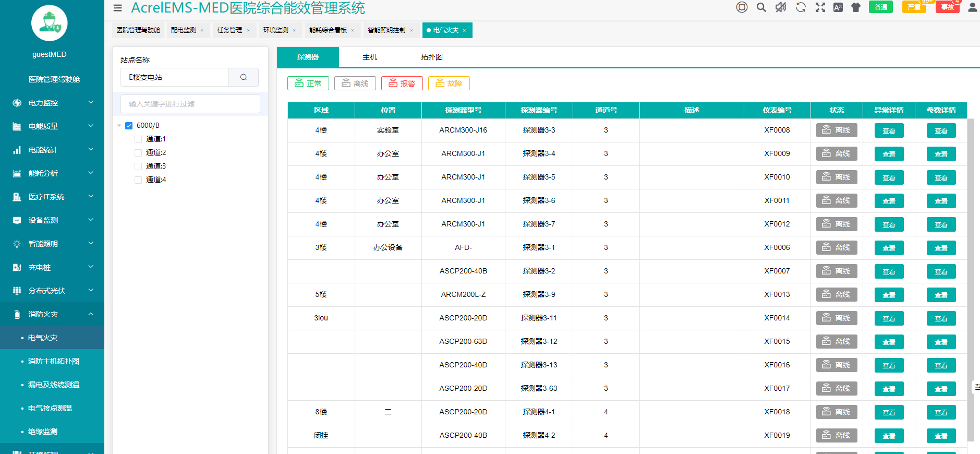Viewport: 980px width, 454px height.
Task: Switch to the 拓扑图 tab
Action: 431,57
